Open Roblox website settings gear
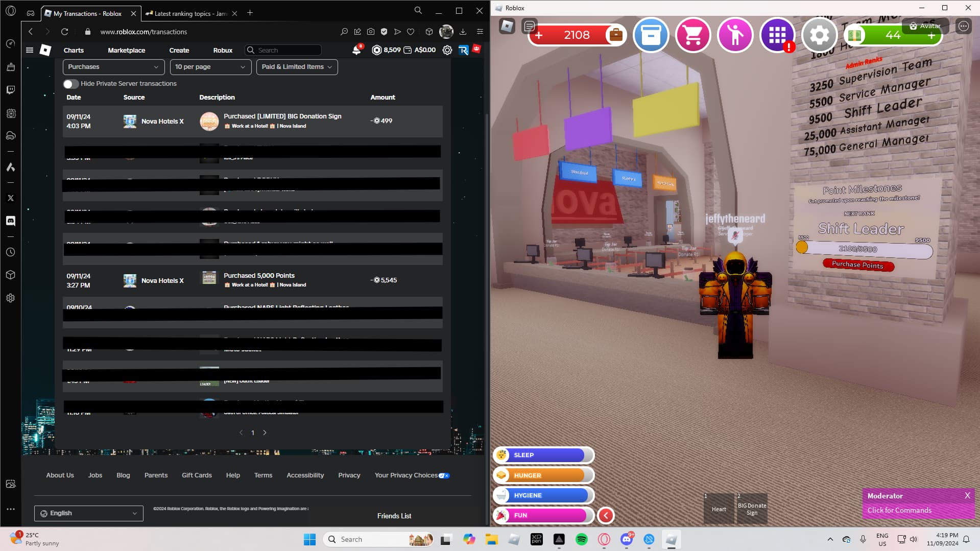This screenshot has width=980, height=551. click(447, 50)
